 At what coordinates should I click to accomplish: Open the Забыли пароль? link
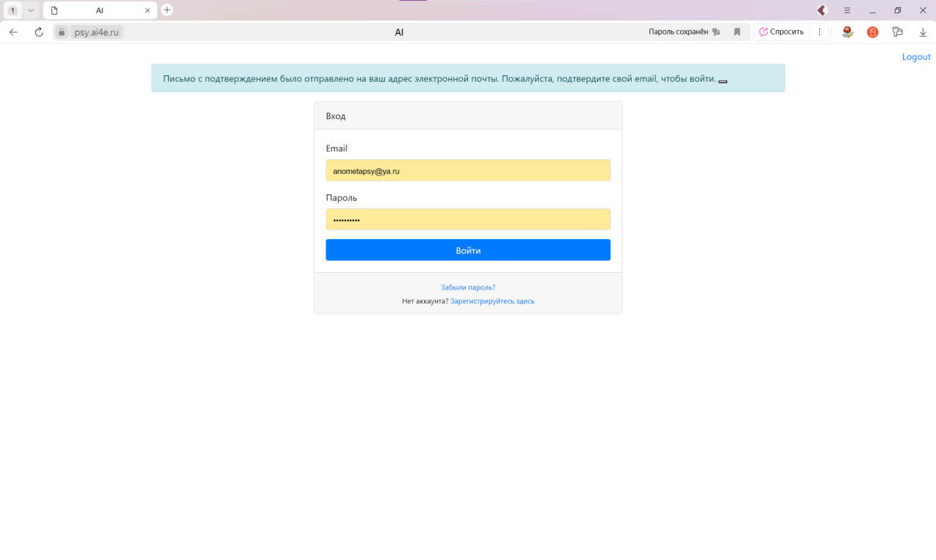[x=468, y=287]
